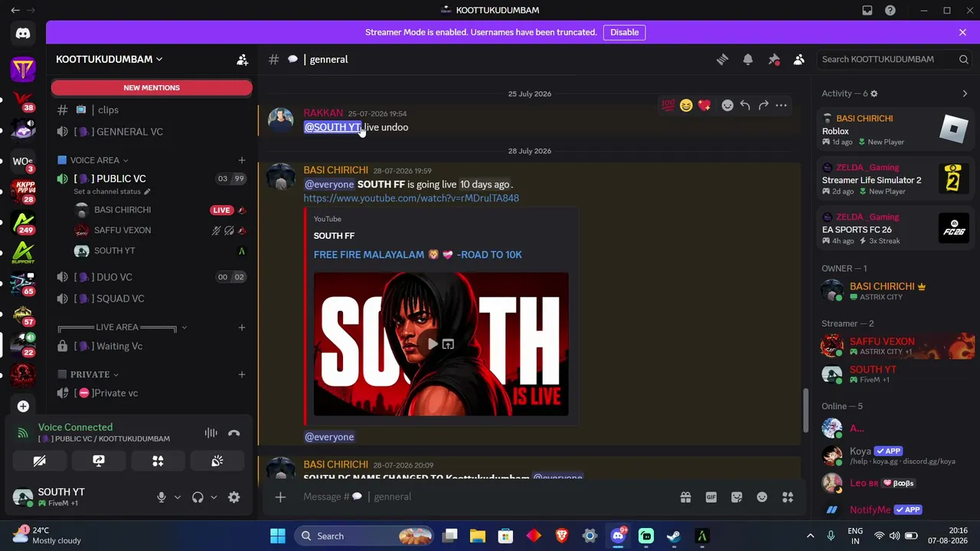Open the Apps launcher in message bar
Viewport: 980px width, 551px height.
click(788, 497)
